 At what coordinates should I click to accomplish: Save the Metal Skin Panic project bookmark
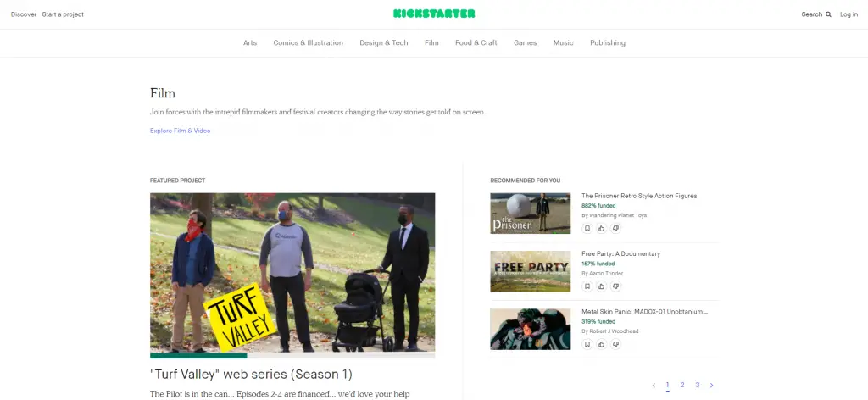587,344
